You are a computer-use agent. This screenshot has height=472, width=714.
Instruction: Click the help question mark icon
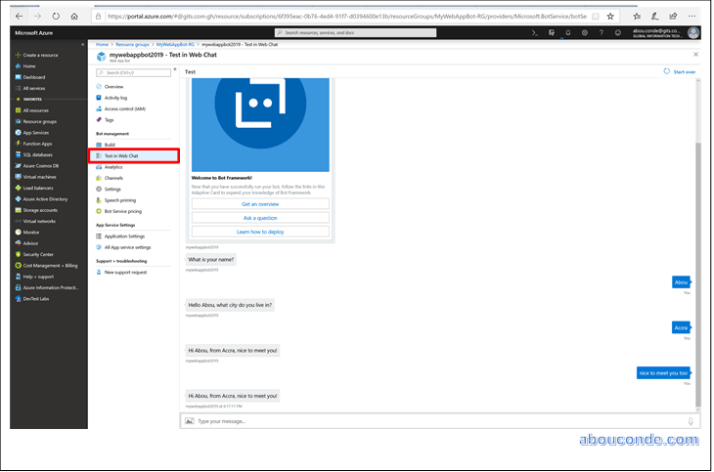(x=599, y=32)
